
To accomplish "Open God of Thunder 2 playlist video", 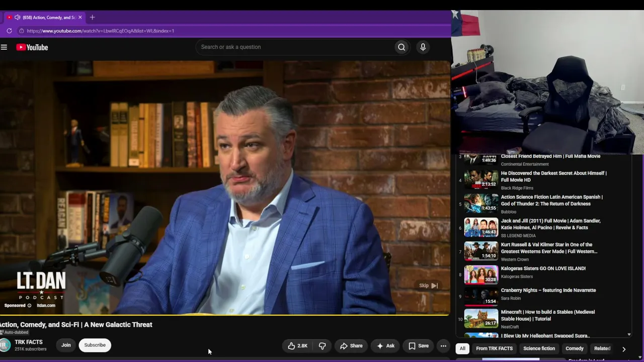I will coord(551,200).
